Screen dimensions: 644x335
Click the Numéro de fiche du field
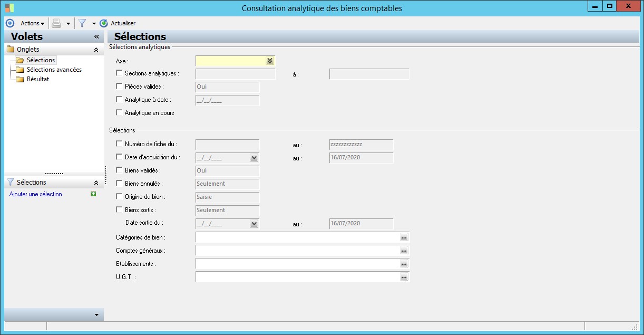227,145
